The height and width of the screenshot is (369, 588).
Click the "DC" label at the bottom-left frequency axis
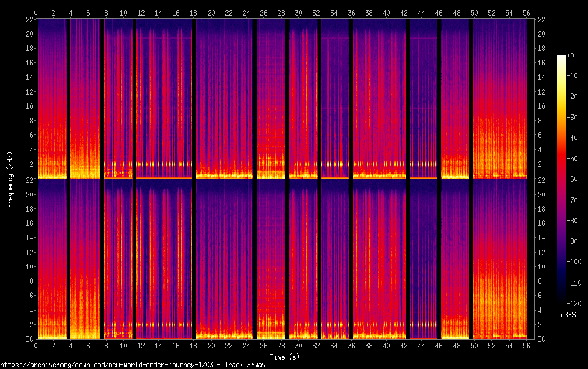click(x=29, y=339)
